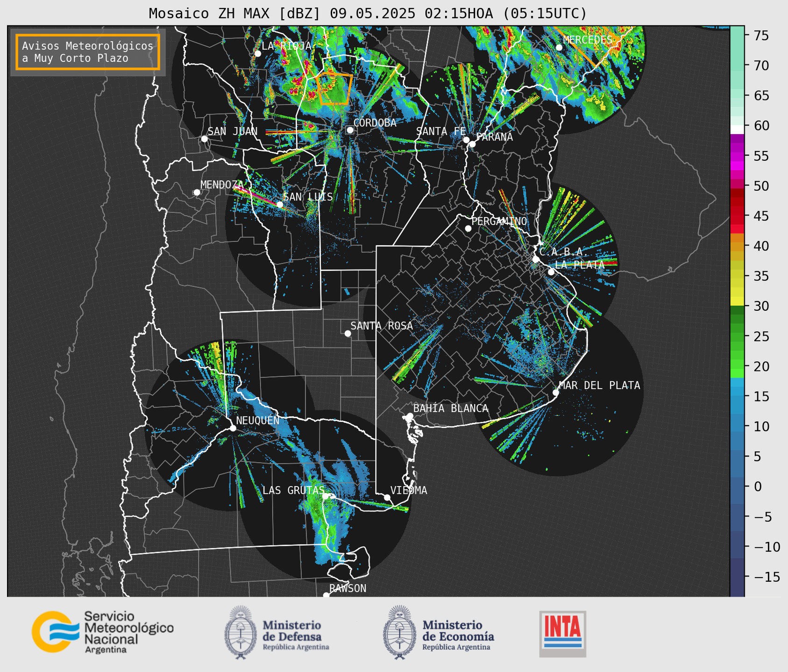Viewport: 788px width, 672px height.
Task: Select the white dot marking Mendoza
Action: point(197,193)
